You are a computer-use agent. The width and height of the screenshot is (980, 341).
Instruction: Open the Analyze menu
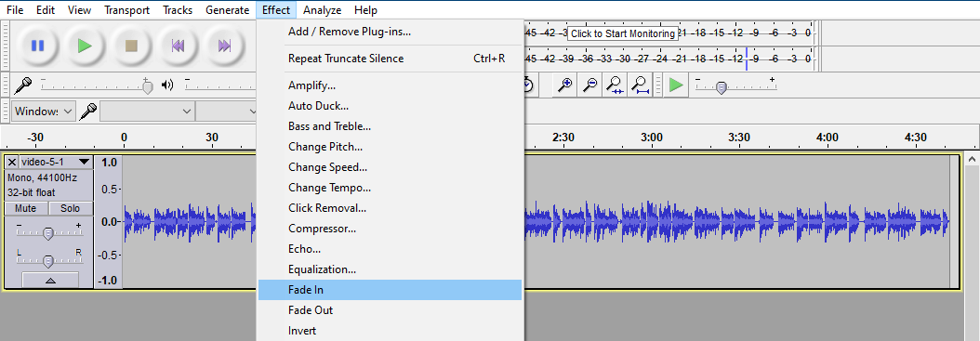click(322, 10)
